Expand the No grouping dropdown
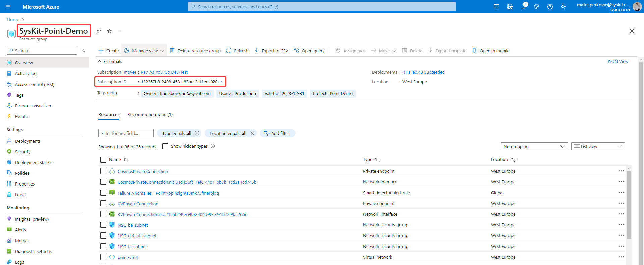 tap(534, 146)
